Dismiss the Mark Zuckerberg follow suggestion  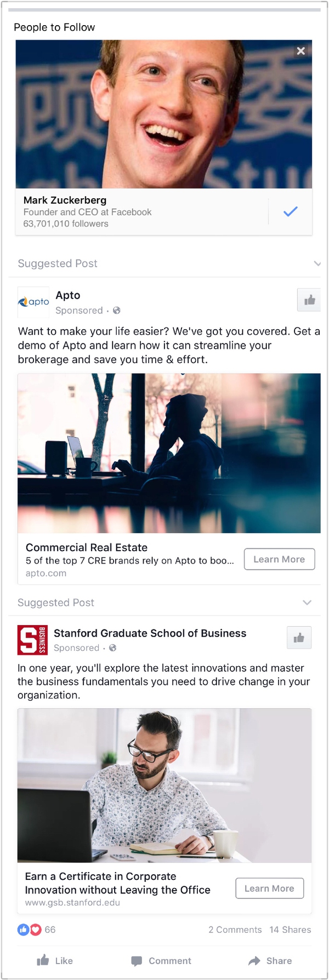pos(300,51)
